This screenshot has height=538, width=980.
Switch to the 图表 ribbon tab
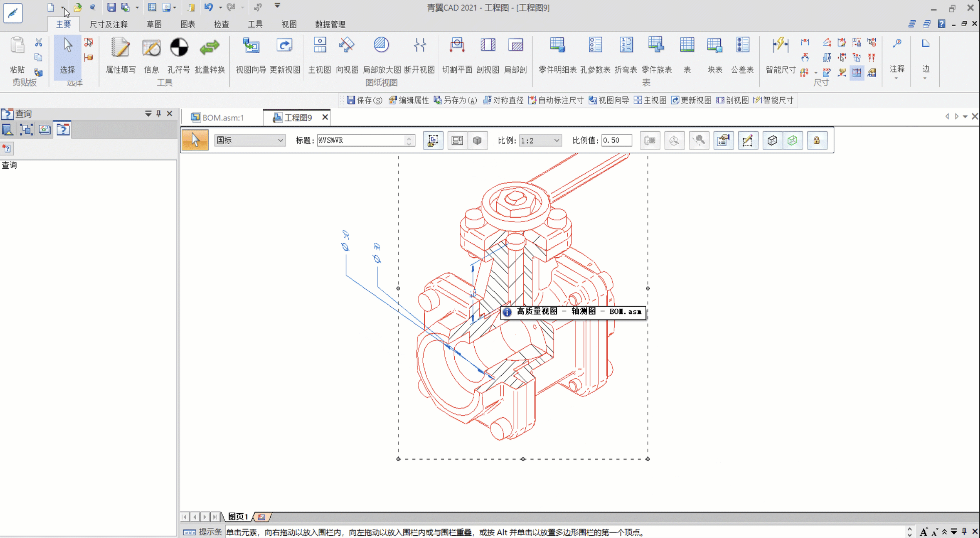(x=188, y=24)
